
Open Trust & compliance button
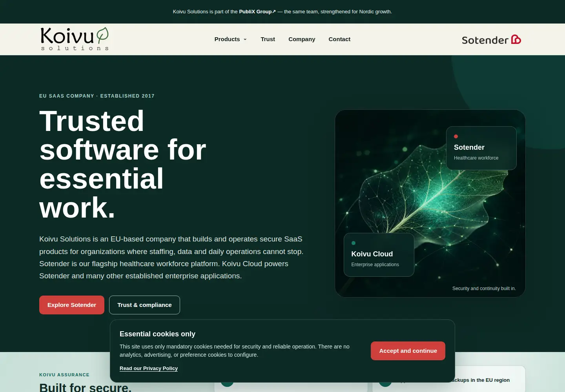pyautogui.click(x=144, y=305)
